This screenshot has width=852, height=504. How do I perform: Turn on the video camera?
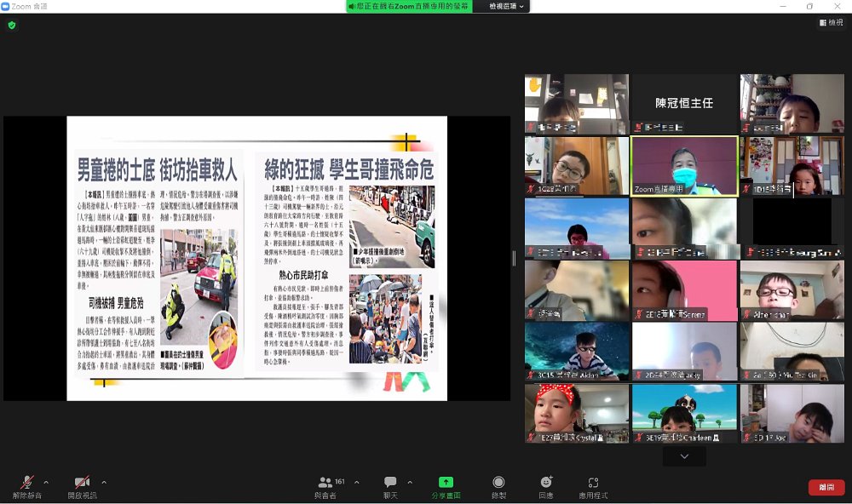click(82, 485)
